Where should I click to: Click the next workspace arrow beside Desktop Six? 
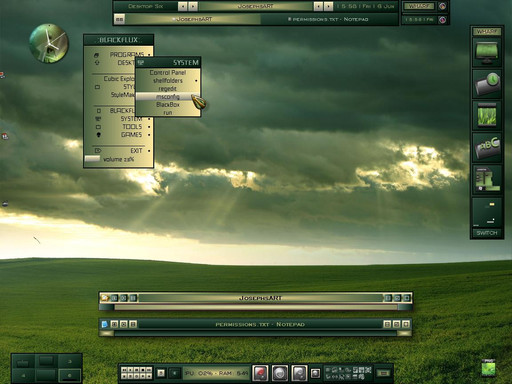point(193,6)
